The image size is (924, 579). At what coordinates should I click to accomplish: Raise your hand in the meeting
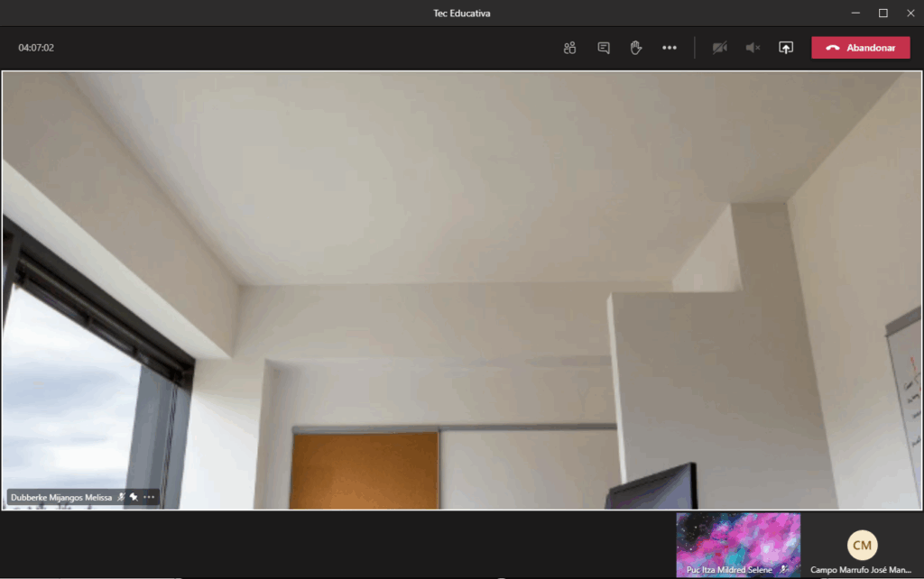(636, 48)
